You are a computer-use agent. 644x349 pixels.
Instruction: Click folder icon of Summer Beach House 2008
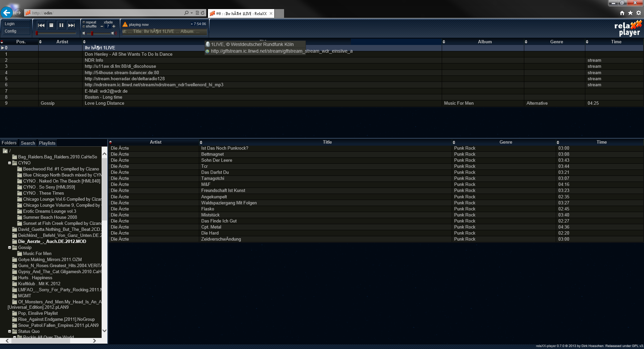pos(20,217)
